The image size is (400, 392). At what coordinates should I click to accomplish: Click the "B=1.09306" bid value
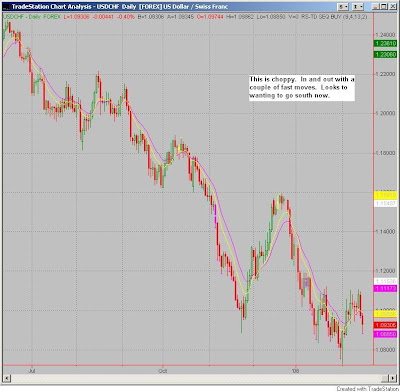[151, 16]
